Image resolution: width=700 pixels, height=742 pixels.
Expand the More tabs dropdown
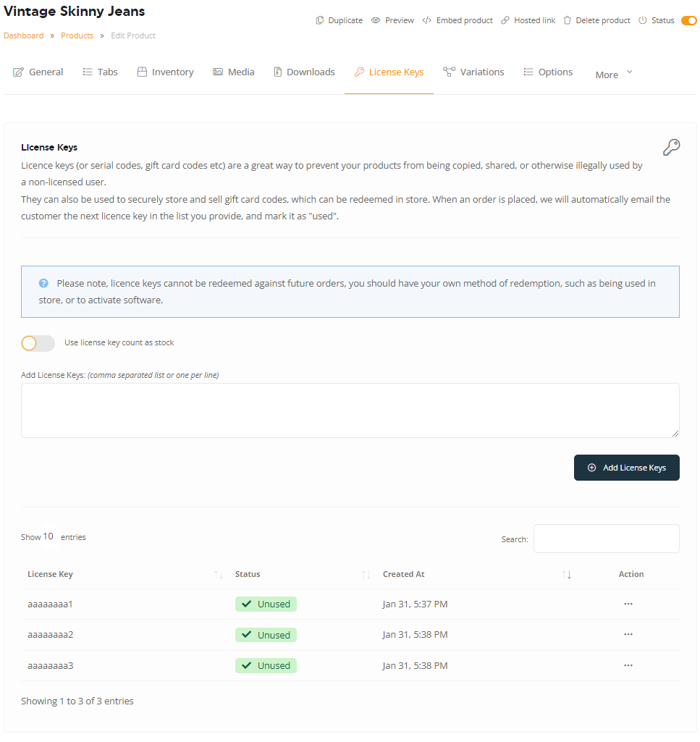tap(614, 75)
